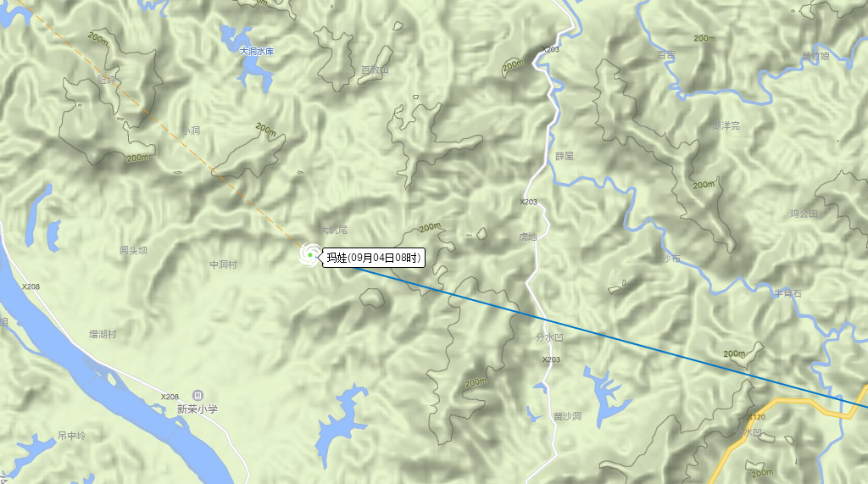This screenshot has height=484, width=868.
Task: Click the 百教山 mountain label
Action: tap(375, 70)
